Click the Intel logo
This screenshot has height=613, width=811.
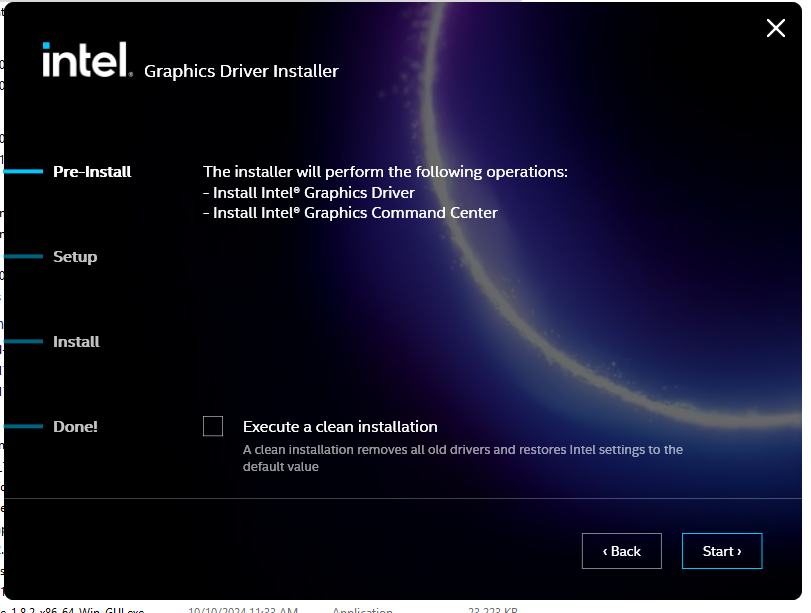click(x=87, y=60)
